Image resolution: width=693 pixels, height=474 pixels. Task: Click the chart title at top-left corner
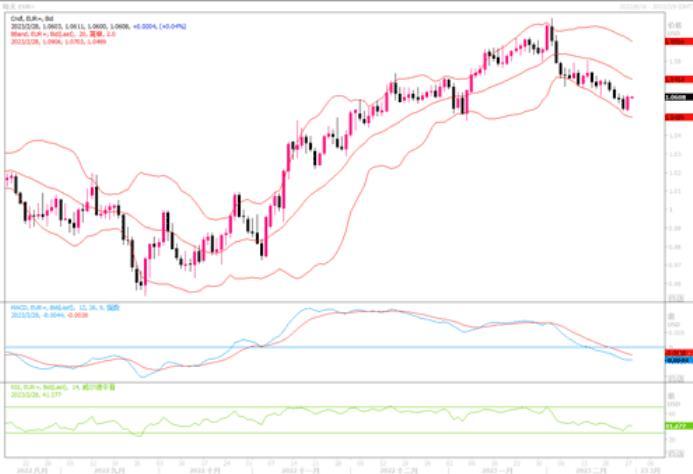pyautogui.click(x=14, y=4)
